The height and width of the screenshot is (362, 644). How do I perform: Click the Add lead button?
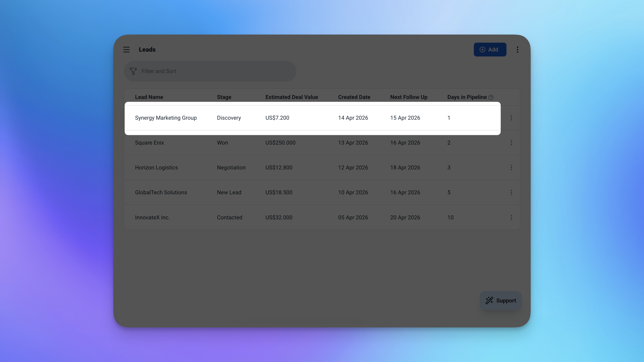490,50
